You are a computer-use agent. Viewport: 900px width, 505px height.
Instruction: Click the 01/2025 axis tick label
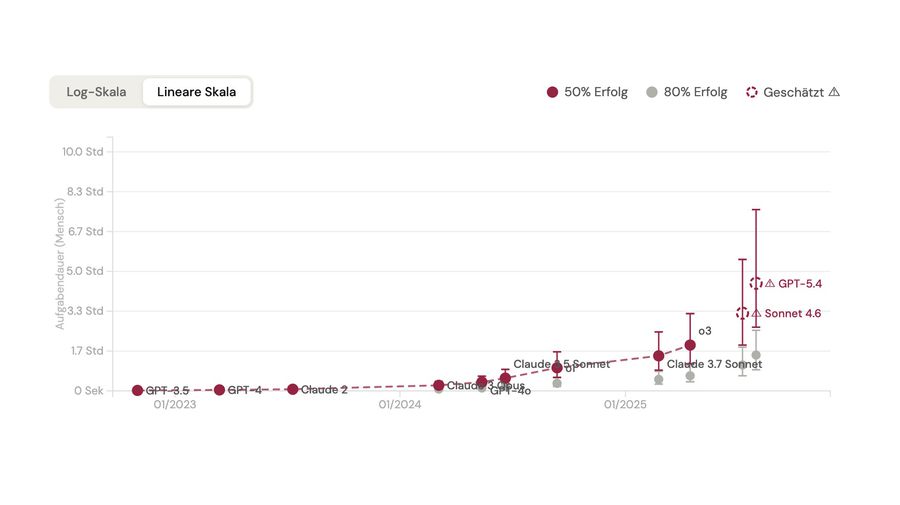coord(625,404)
